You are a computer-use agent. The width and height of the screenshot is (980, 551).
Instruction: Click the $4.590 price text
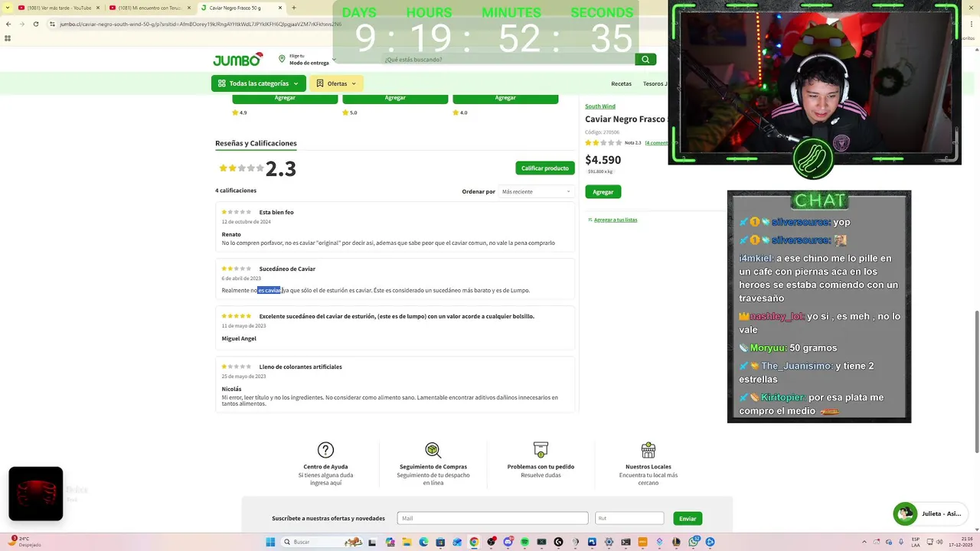tap(603, 160)
